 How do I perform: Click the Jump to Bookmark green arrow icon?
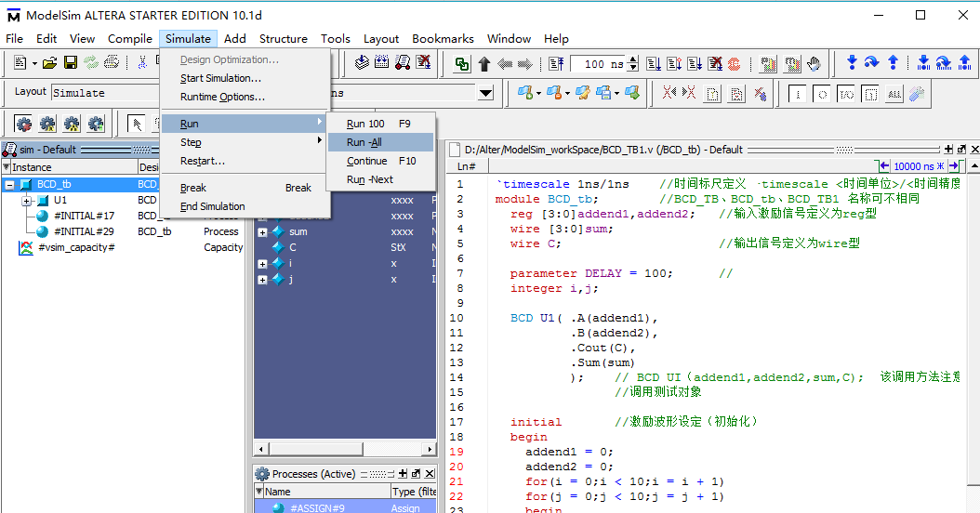coord(632,93)
